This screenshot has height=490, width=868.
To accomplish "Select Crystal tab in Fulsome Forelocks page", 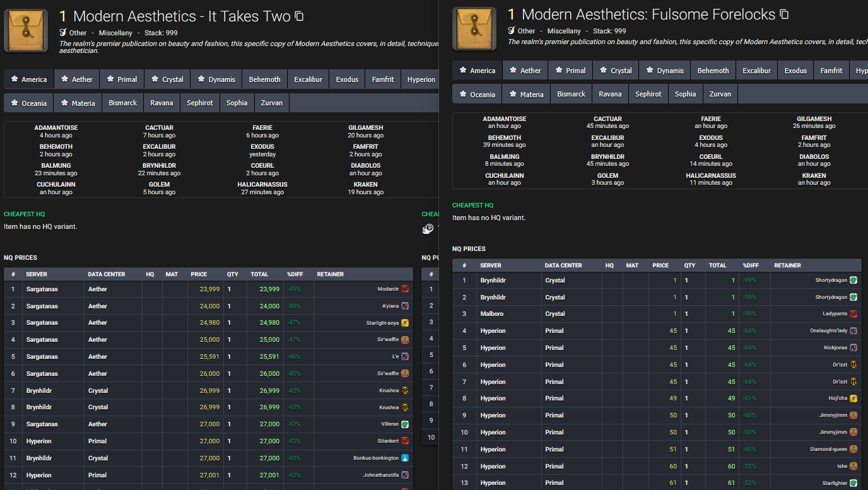I will pyautogui.click(x=616, y=71).
